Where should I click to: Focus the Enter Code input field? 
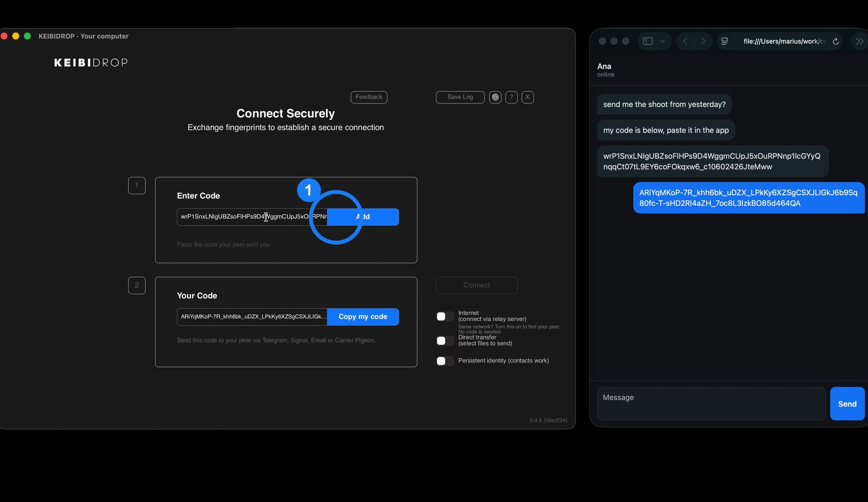point(252,217)
